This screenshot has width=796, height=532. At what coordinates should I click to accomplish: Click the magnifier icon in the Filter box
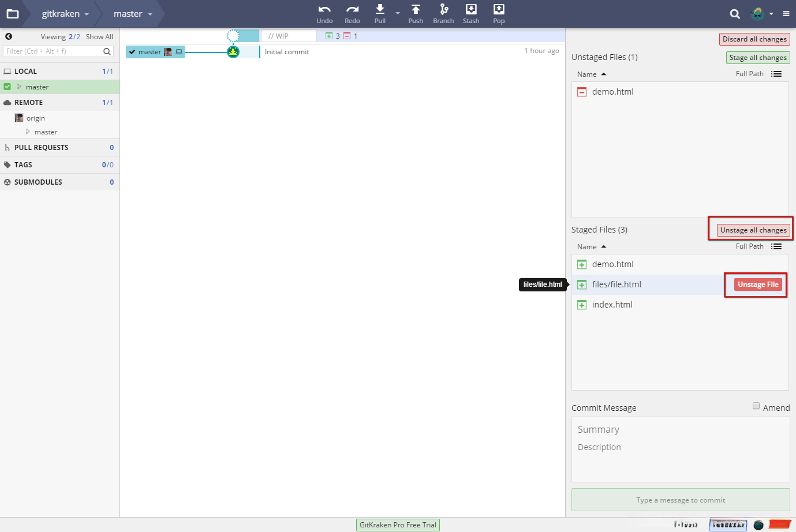[107, 51]
